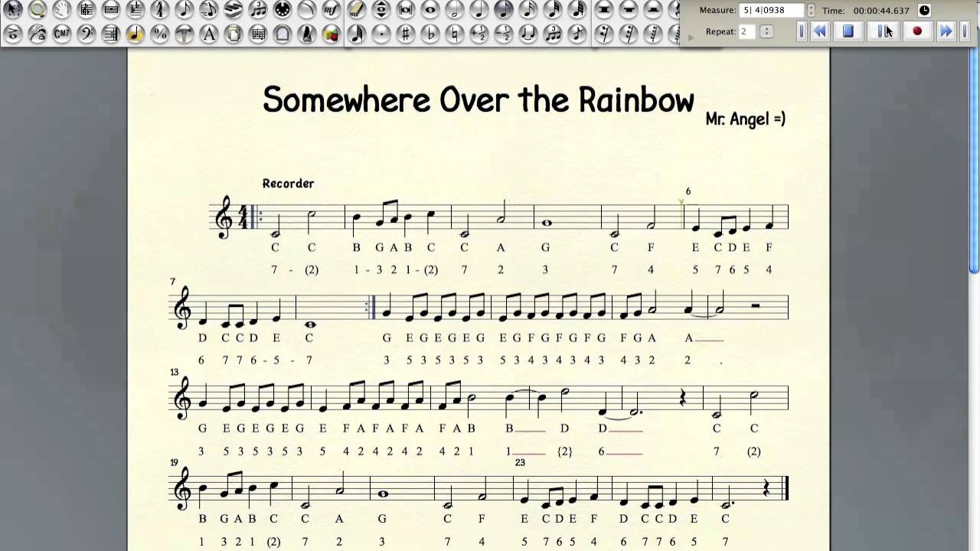Choose the quarter note duration
The height and width of the screenshot is (551, 980).
pos(479,9)
